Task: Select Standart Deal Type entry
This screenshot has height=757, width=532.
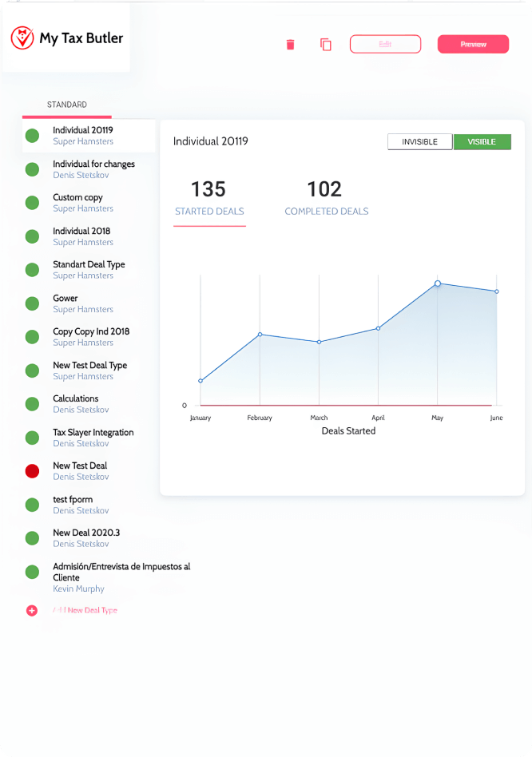Action: 89,270
